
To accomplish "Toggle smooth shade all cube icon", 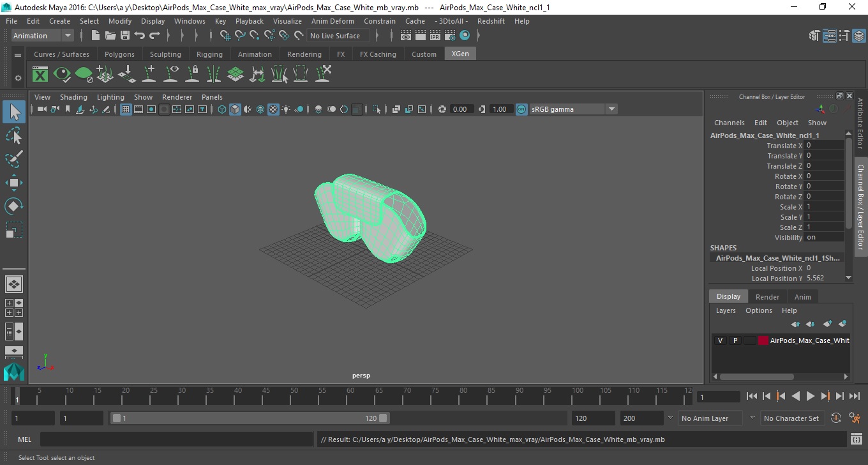I will coord(235,109).
